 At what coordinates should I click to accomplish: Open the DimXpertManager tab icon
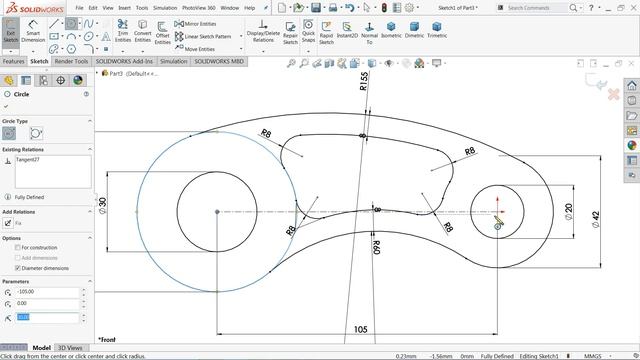pos(60,80)
